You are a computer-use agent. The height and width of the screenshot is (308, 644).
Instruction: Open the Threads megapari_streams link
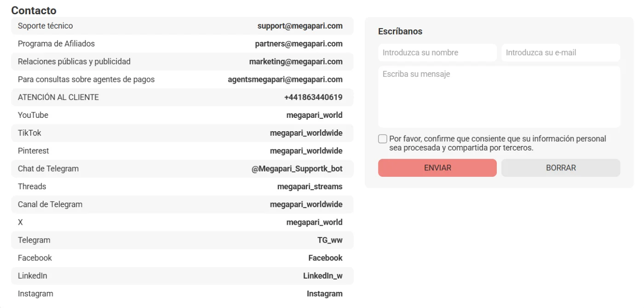(310, 186)
